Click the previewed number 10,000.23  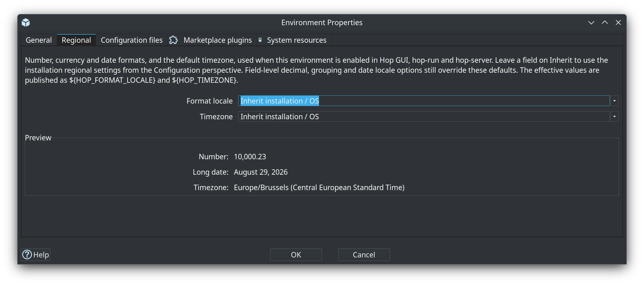[250, 157]
